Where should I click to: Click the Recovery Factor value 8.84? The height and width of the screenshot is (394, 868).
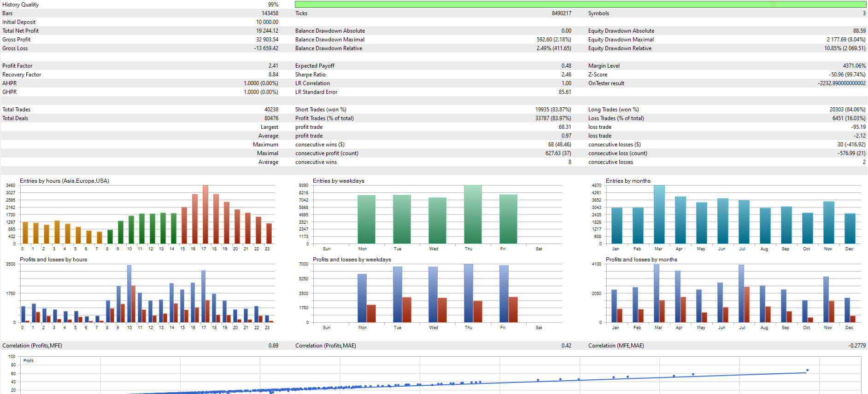pos(273,75)
